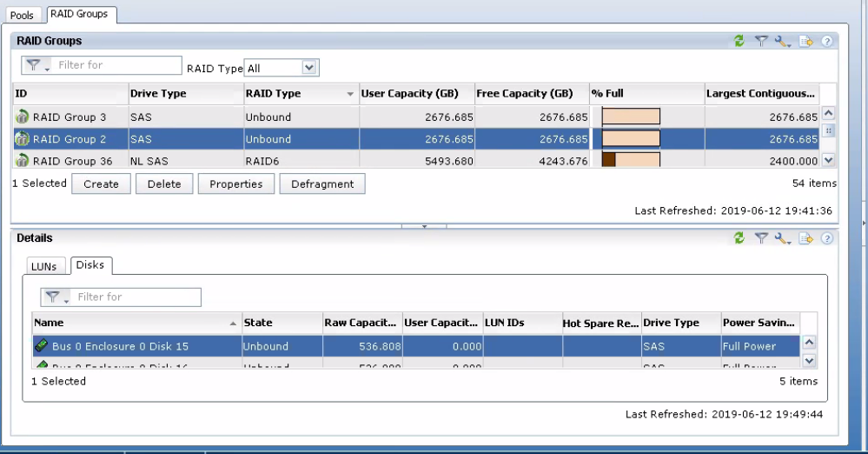Viewport: 868px width, 454px height.
Task: Refresh the RAID Groups panel
Action: coord(739,41)
